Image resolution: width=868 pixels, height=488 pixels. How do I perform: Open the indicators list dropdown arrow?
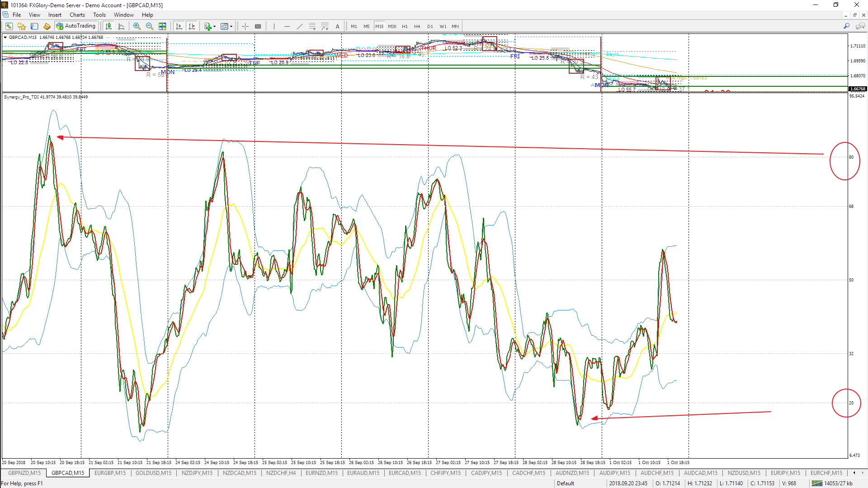[x=214, y=26]
